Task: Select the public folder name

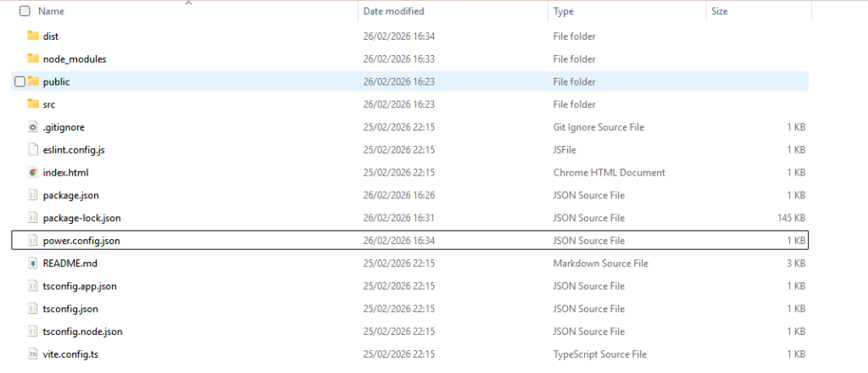Action: coord(57,82)
